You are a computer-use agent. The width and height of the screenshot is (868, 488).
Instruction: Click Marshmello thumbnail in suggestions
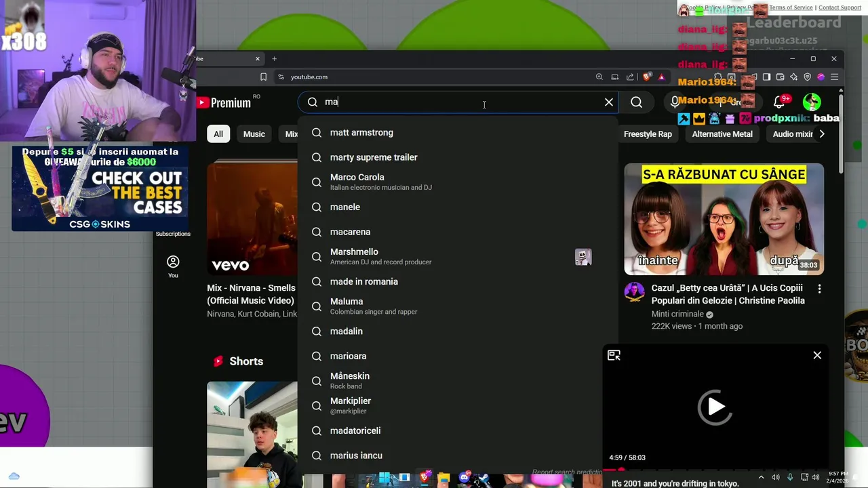(583, 257)
